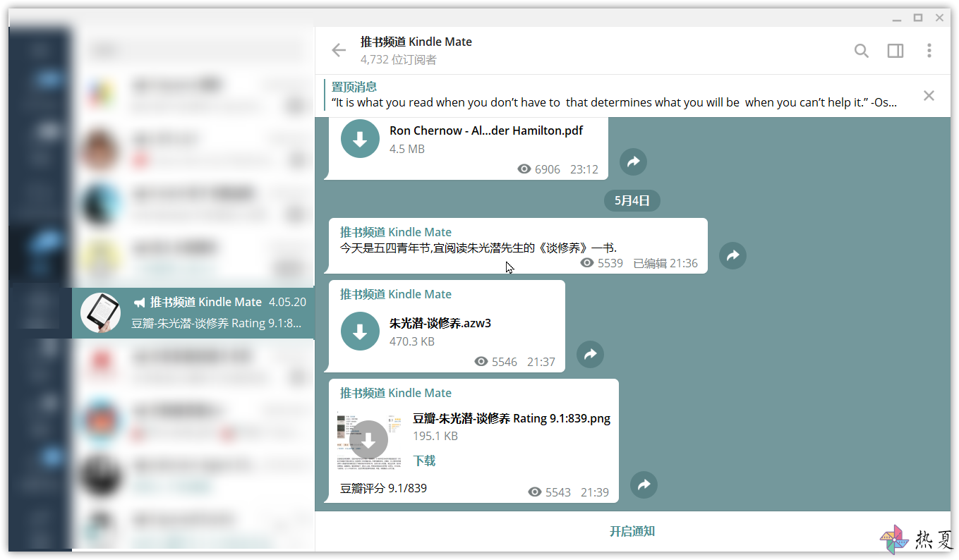Dismiss the pinned message with X
This screenshot has height=560, width=959.
pyautogui.click(x=929, y=95)
